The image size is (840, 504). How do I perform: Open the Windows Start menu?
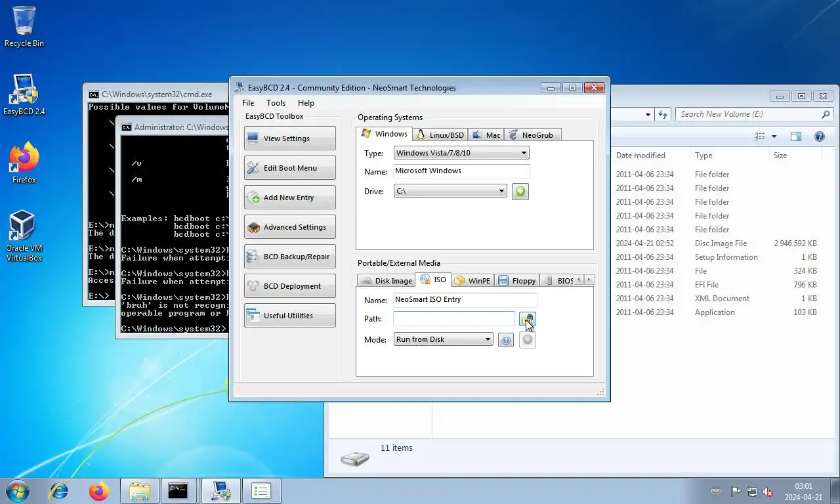pos(17,491)
